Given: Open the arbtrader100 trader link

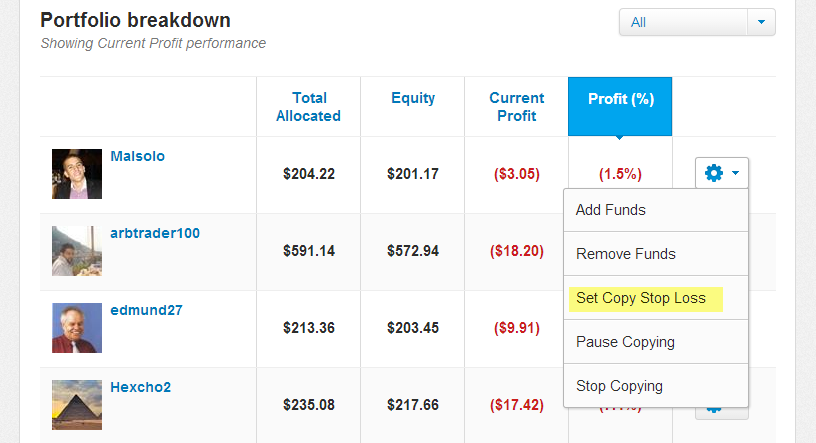Looking at the screenshot, I should pos(155,233).
